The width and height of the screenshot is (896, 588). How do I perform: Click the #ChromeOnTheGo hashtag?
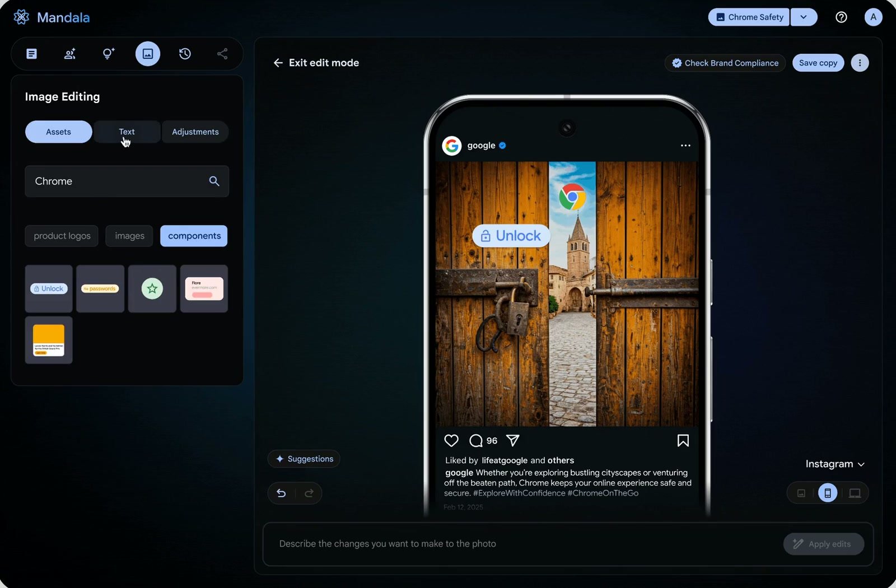pos(603,493)
